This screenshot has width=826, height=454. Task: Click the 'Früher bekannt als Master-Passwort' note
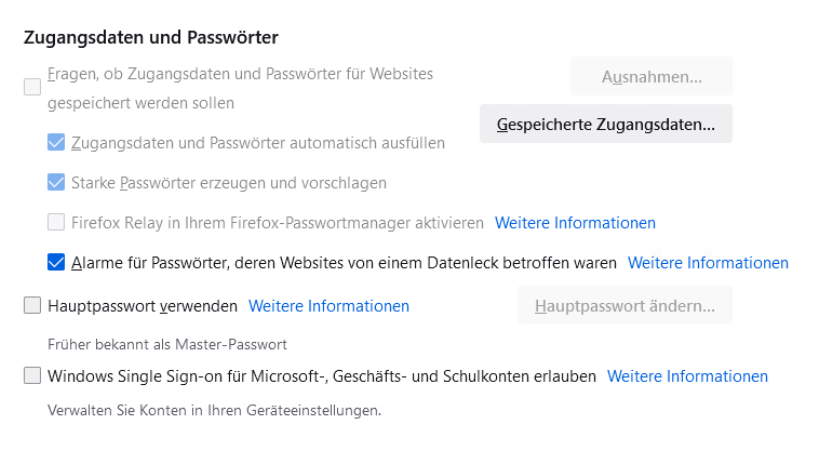(x=167, y=344)
